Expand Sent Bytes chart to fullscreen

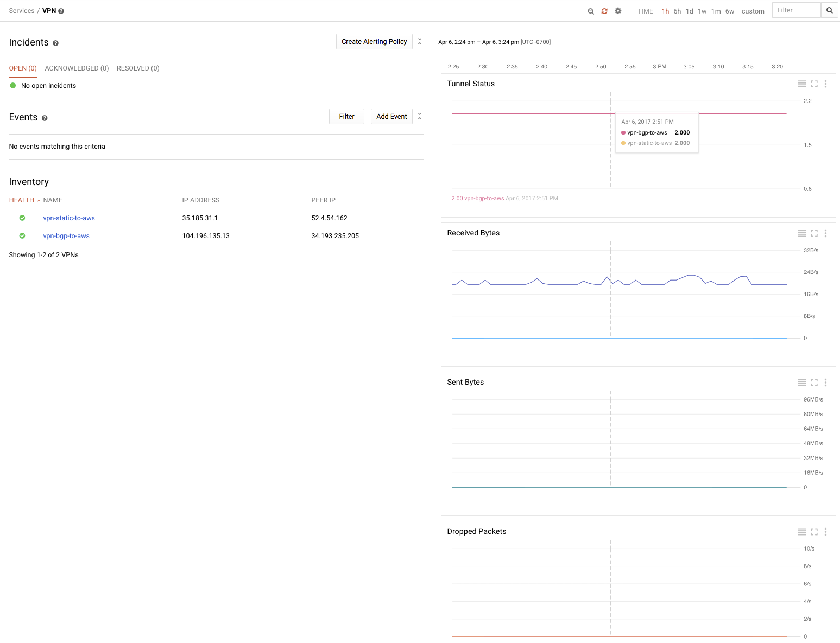coord(814,382)
